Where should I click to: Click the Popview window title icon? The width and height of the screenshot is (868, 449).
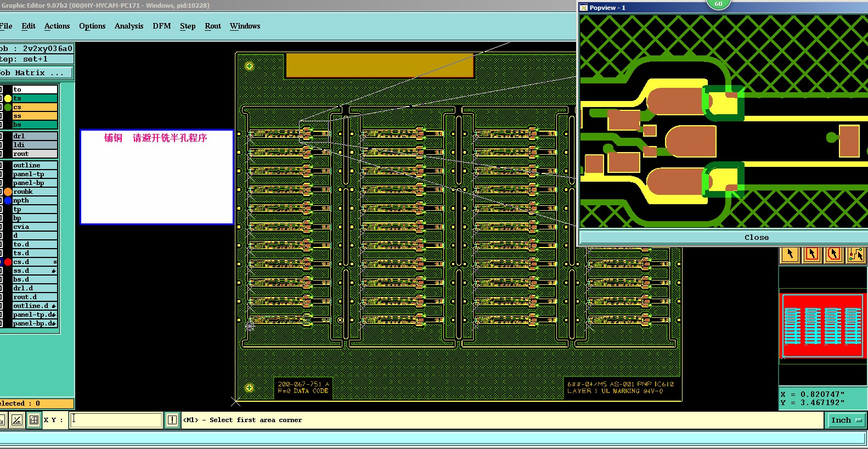(x=584, y=8)
